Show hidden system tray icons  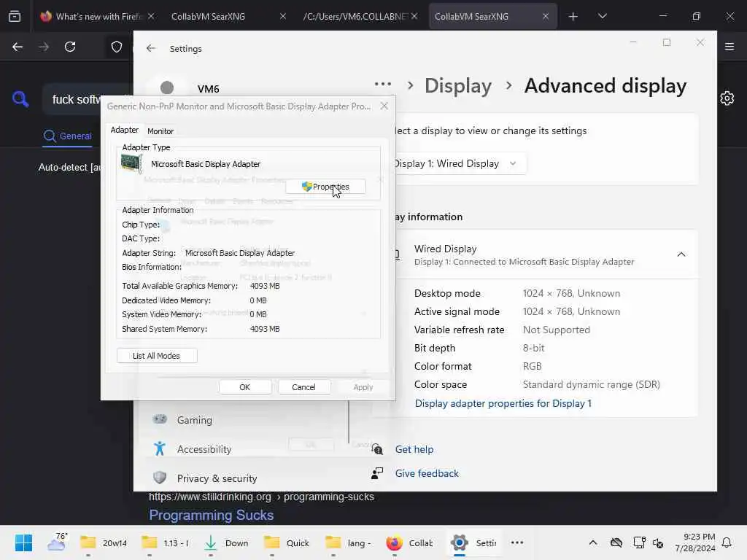pos(592,542)
